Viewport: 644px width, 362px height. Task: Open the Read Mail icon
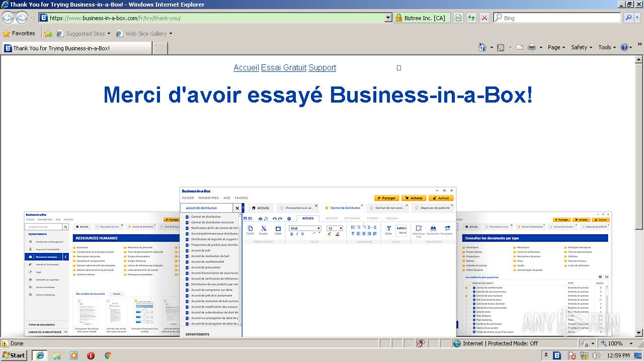(519, 47)
